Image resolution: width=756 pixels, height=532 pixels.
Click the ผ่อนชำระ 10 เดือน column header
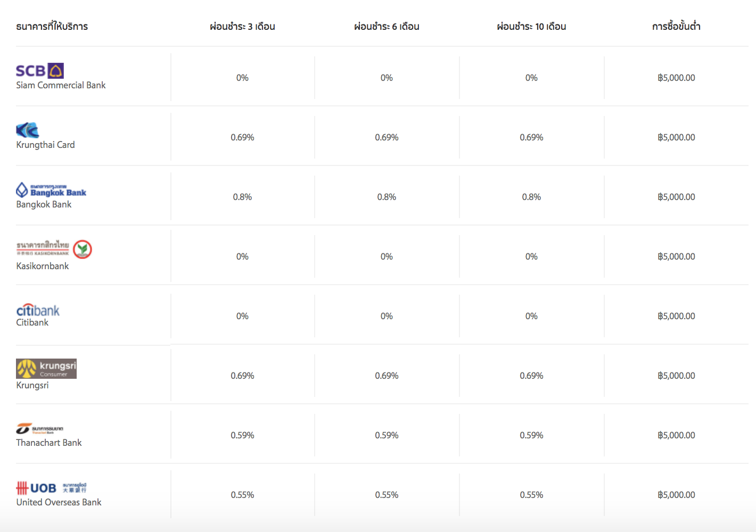pyautogui.click(x=531, y=27)
